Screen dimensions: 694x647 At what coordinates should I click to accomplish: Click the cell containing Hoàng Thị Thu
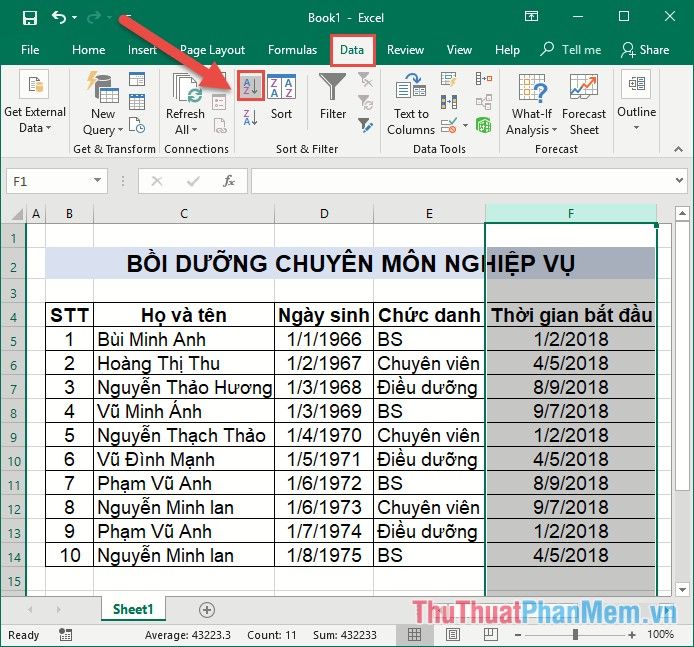[x=184, y=363]
